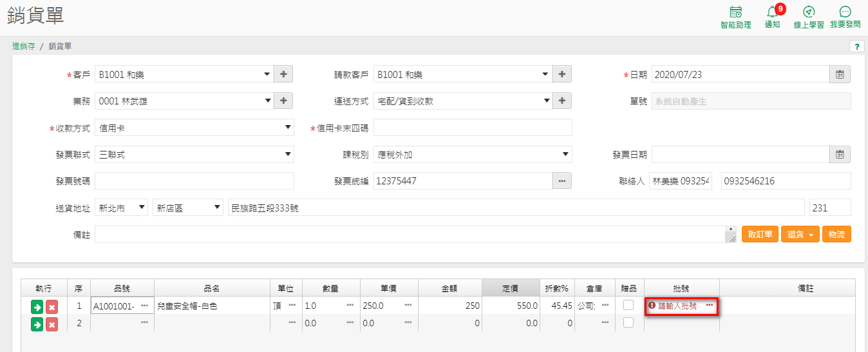The image size is (868, 352).
Task: Click the street address field 民族路五段333號
Action: click(x=516, y=208)
